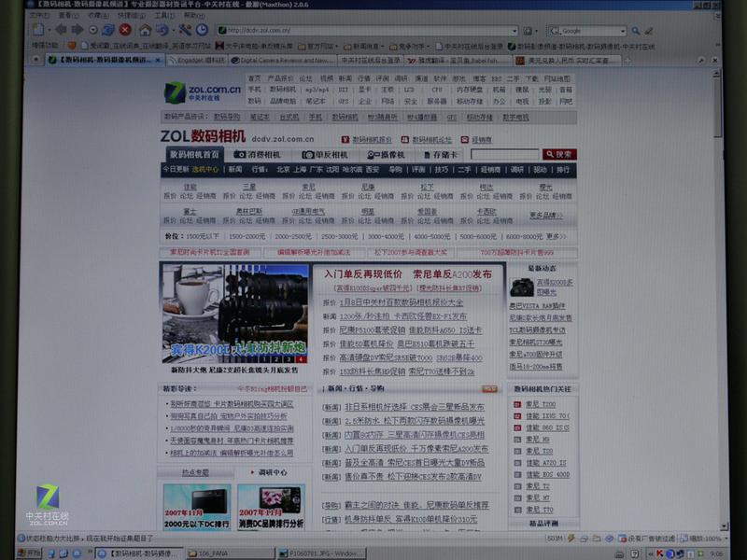Screen dimensions: 747x560
Task: Open the Google search engine dropdown
Action: tap(623, 31)
